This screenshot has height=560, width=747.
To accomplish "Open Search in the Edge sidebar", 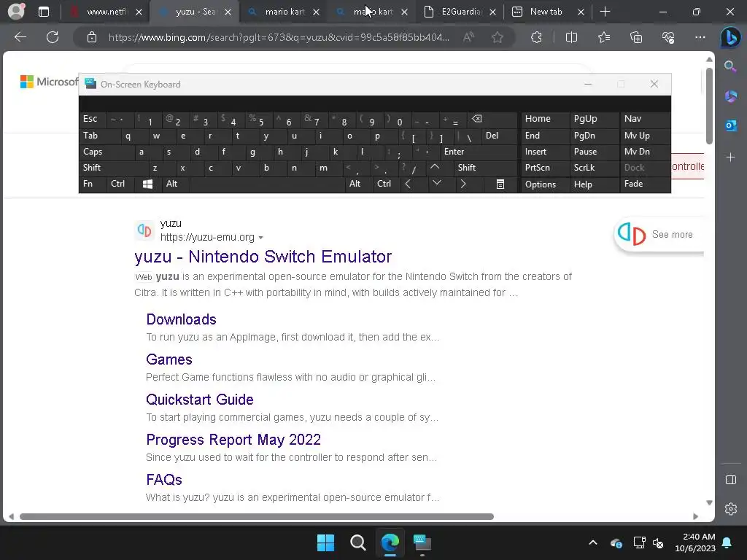I will pos(730,66).
